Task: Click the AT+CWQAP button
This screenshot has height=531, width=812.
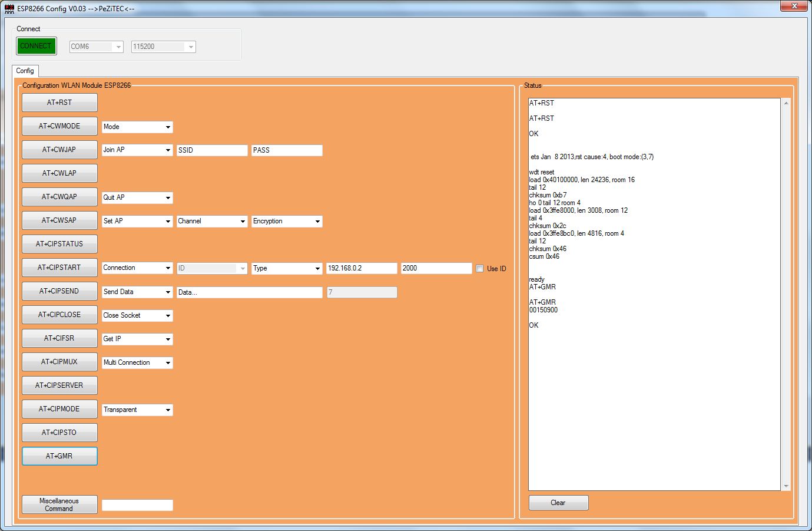Action: [x=59, y=197]
